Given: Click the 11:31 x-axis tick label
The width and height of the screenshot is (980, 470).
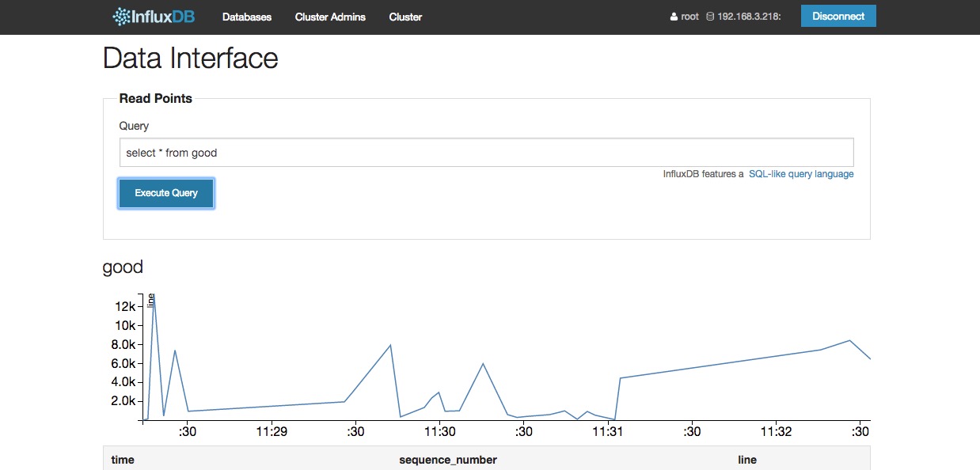Looking at the screenshot, I should pos(608,432).
